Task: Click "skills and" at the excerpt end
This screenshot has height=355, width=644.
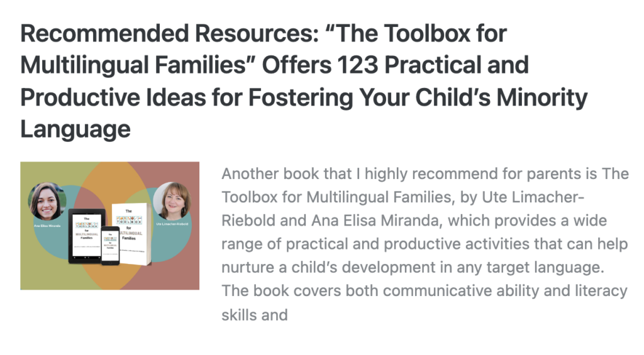Action: click(x=254, y=314)
